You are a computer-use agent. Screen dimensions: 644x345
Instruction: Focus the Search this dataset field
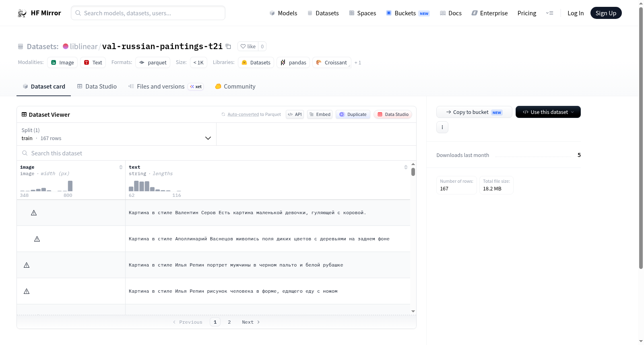tap(217, 153)
